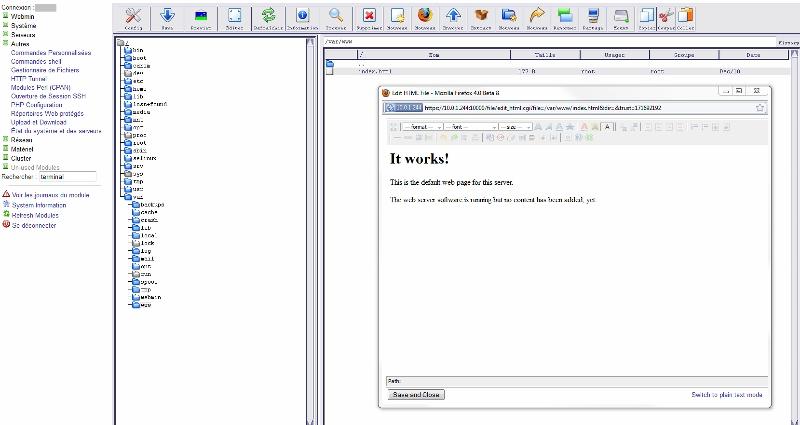The image size is (800, 425).
Task: Expand the Matériel category
Action: 22,149
